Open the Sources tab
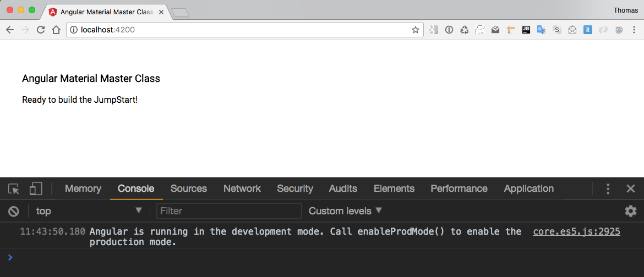This screenshot has height=277, width=644. coord(188,189)
